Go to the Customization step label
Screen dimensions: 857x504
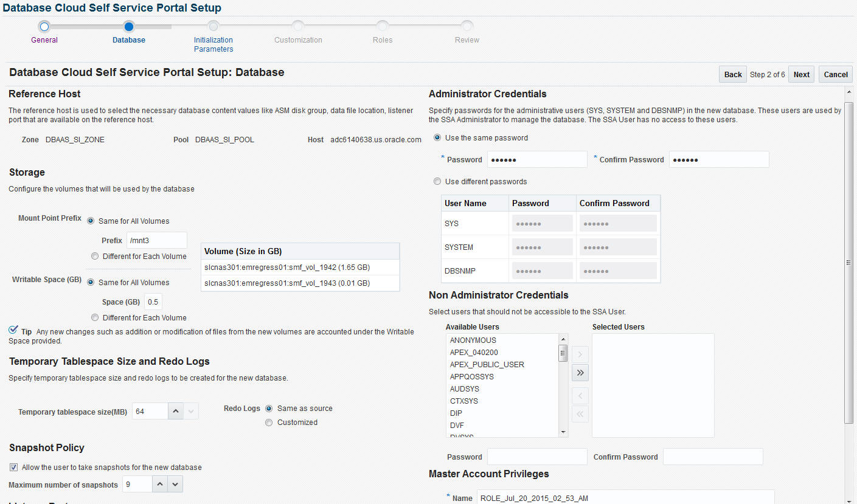pyautogui.click(x=298, y=40)
